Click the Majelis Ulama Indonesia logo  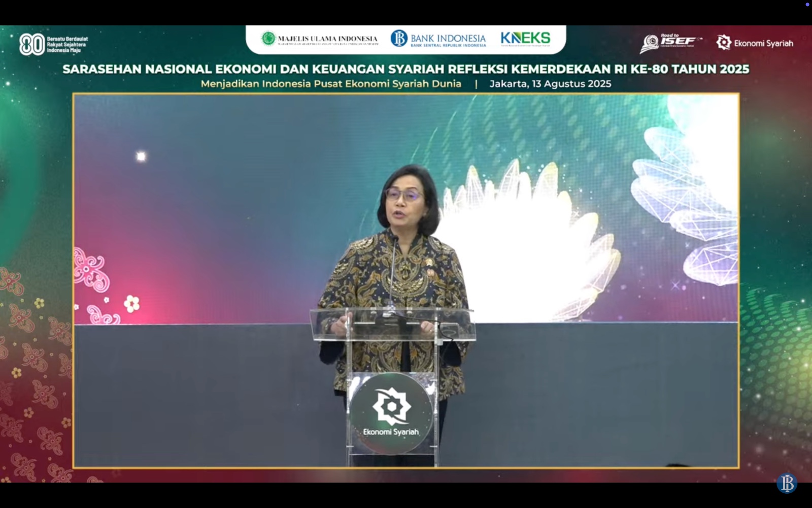click(320, 39)
